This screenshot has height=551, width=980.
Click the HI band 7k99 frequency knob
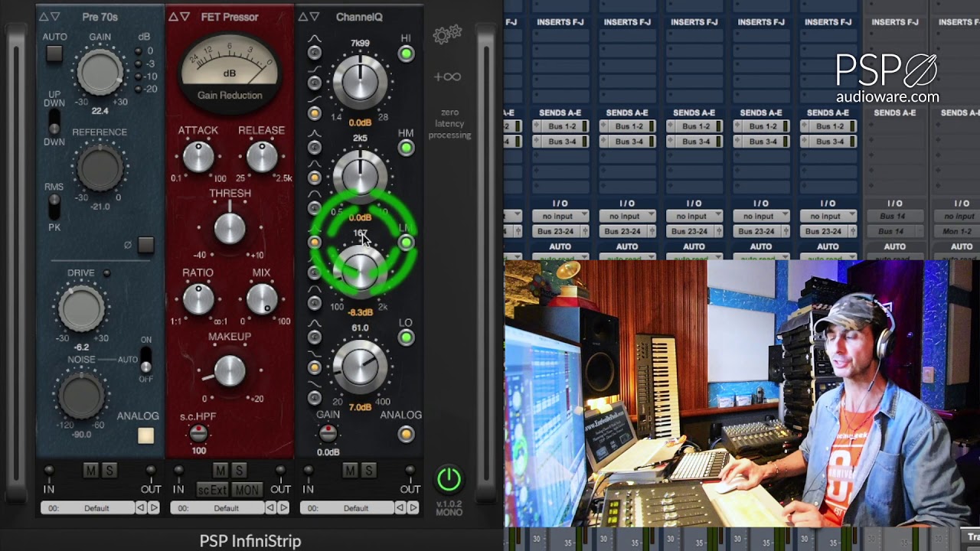coord(361,81)
